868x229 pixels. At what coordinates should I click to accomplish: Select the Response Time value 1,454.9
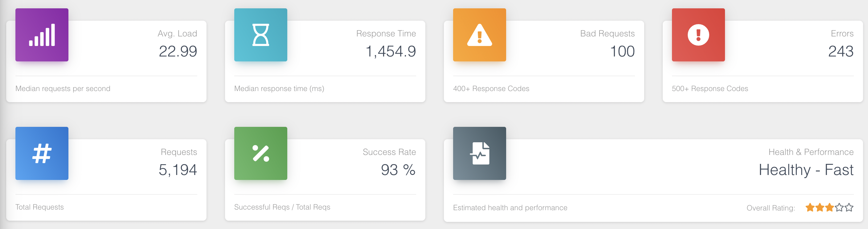pyautogui.click(x=391, y=51)
